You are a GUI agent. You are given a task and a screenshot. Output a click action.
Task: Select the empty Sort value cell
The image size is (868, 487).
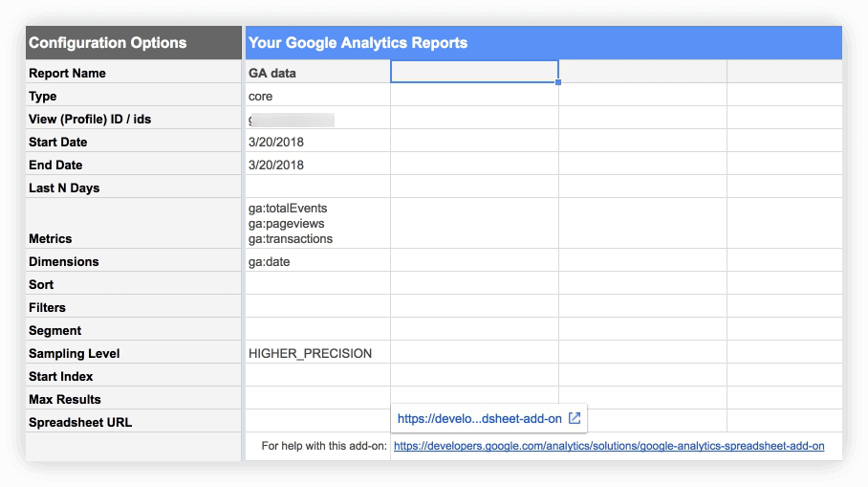point(317,283)
